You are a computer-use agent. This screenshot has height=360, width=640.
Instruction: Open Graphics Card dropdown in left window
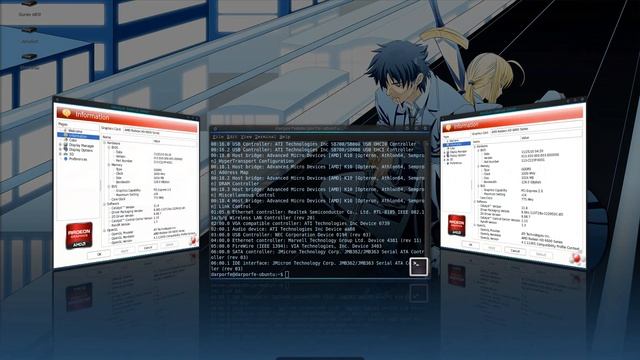coord(160,132)
